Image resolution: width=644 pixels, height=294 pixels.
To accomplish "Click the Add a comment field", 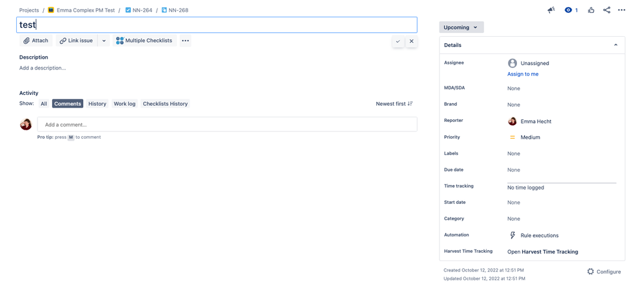I will click(227, 124).
